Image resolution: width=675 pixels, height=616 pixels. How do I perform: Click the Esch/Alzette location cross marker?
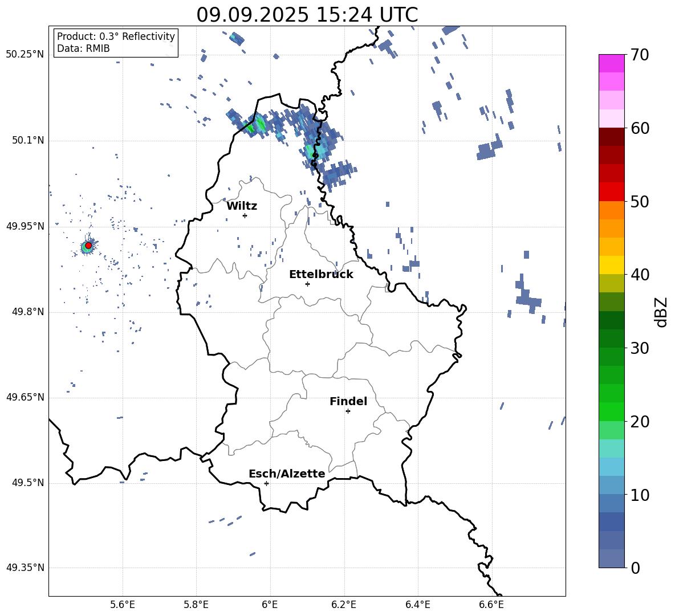click(x=266, y=483)
